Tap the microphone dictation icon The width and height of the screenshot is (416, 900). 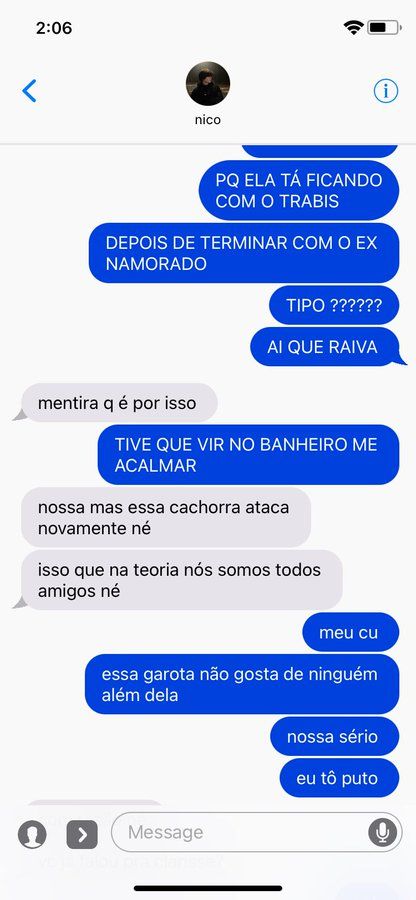(382, 832)
